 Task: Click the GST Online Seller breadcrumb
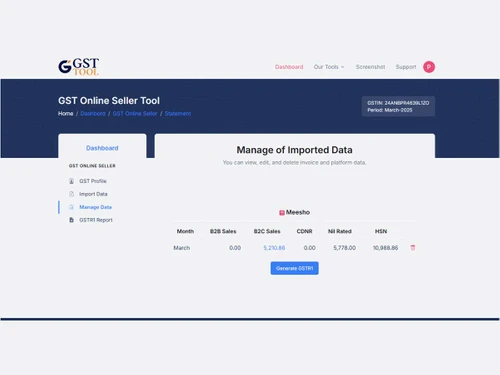pos(135,114)
